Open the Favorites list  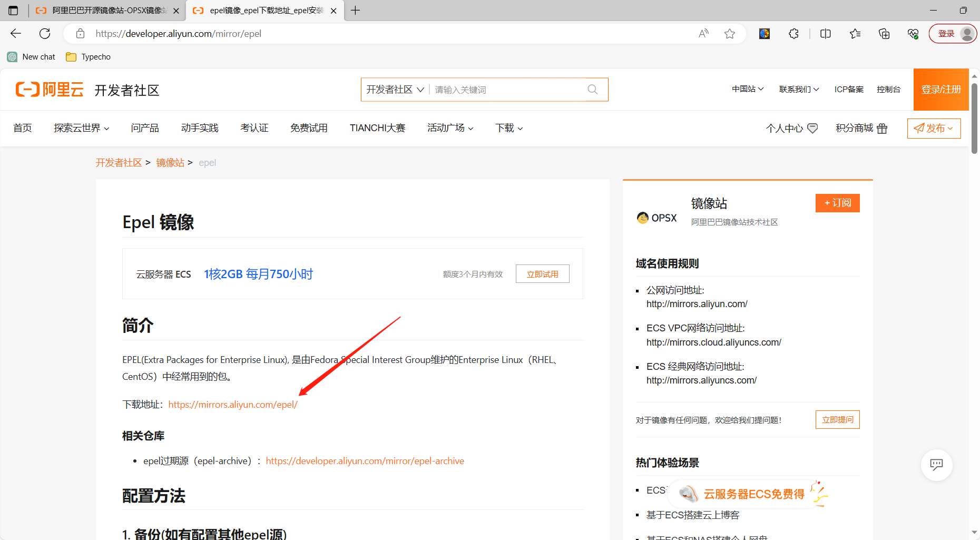click(855, 34)
